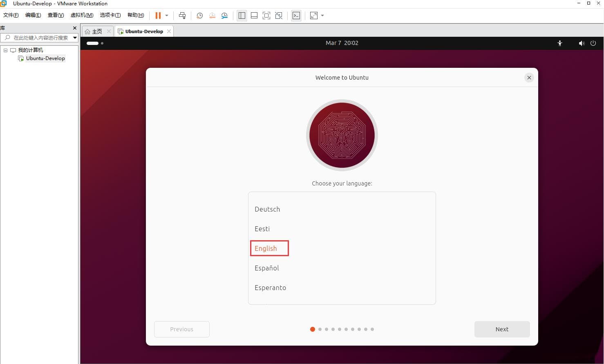Viewport: 604px width, 364px height.
Task: Click the first orange page indicator dot
Action: (x=313, y=329)
